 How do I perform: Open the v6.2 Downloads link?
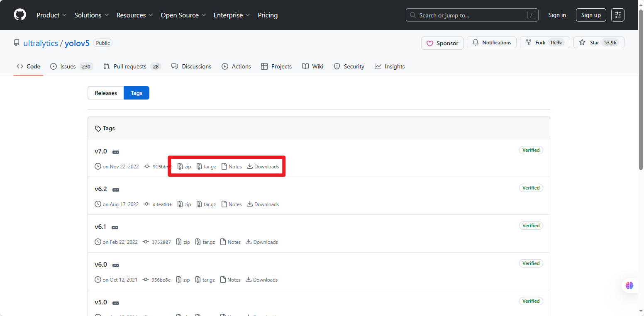263,204
